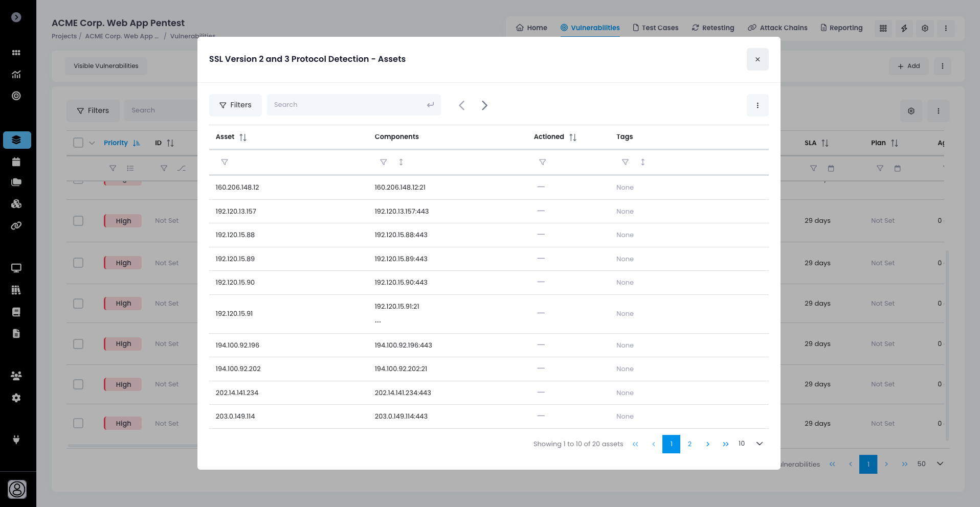Open the assets page size dropdown
980x507 pixels.
(x=759, y=444)
